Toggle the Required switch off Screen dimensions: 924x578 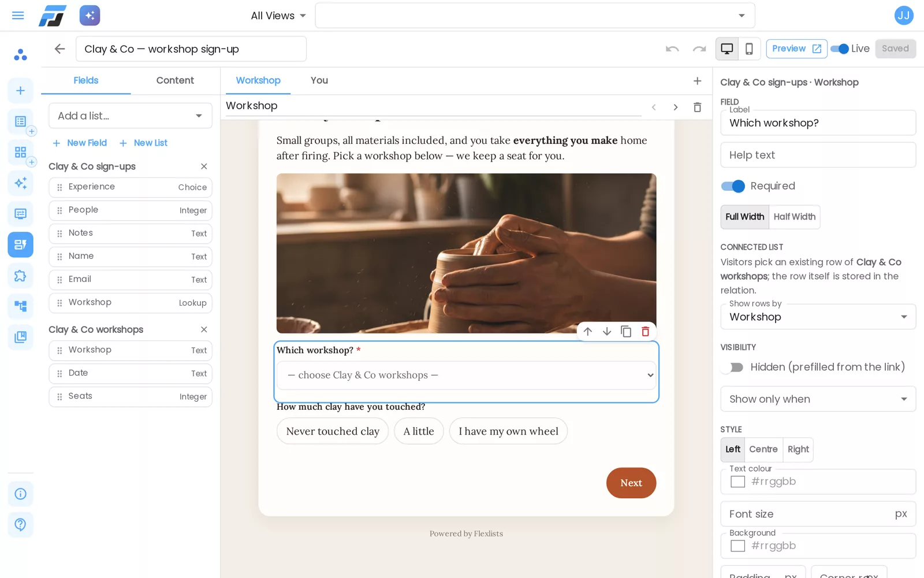pyautogui.click(x=733, y=186)
